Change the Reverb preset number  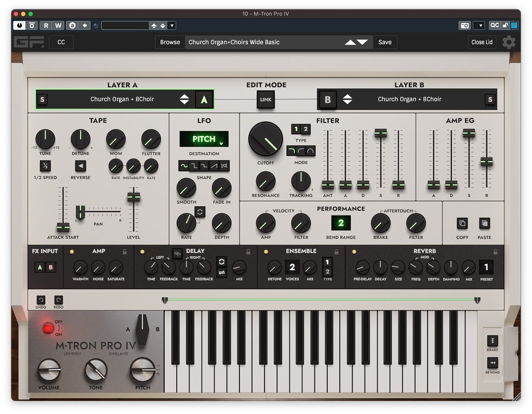click(486, 268)
